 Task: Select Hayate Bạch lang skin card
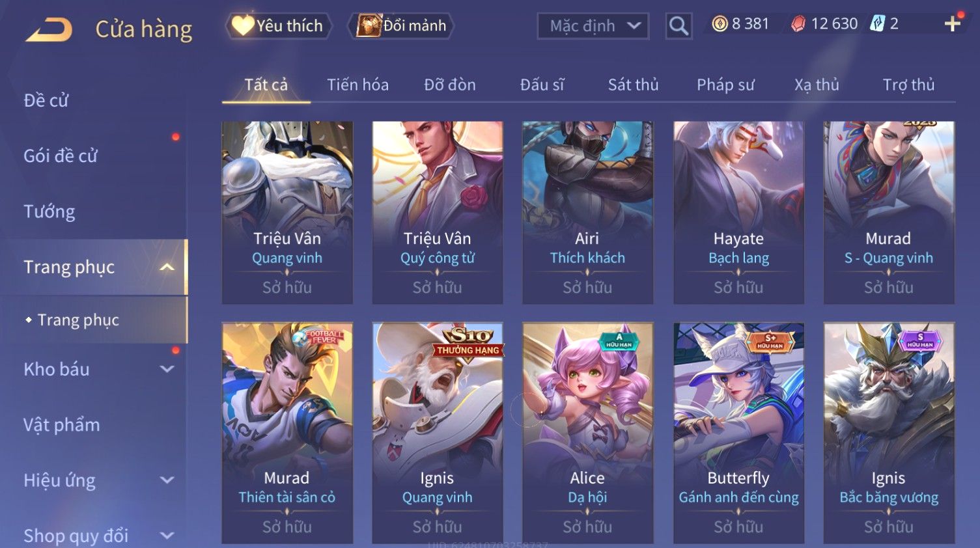(x=738, y=212)
